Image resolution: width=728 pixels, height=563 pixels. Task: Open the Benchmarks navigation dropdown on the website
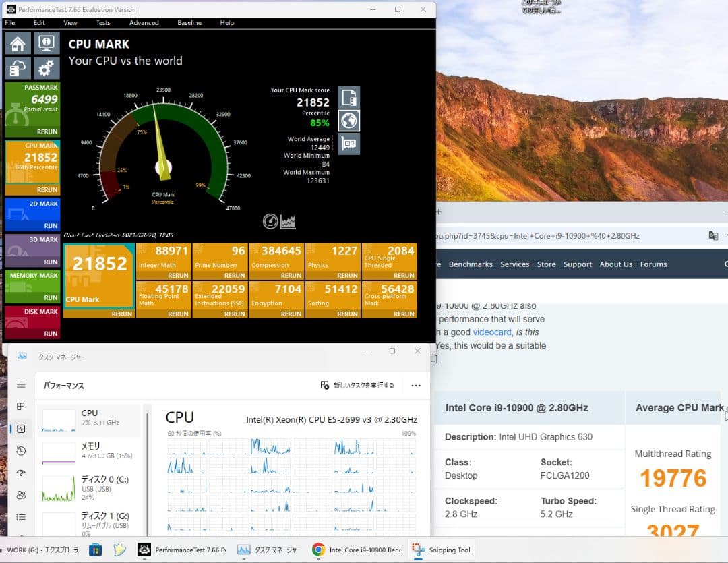[471, 264]
